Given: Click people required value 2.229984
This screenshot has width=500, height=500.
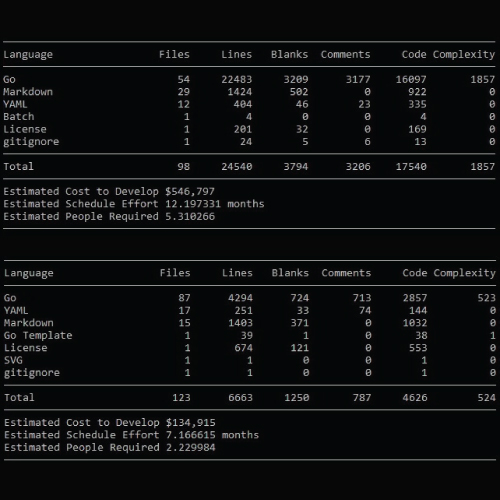Looking at the screenshot, I should click(x=191, y=447).
